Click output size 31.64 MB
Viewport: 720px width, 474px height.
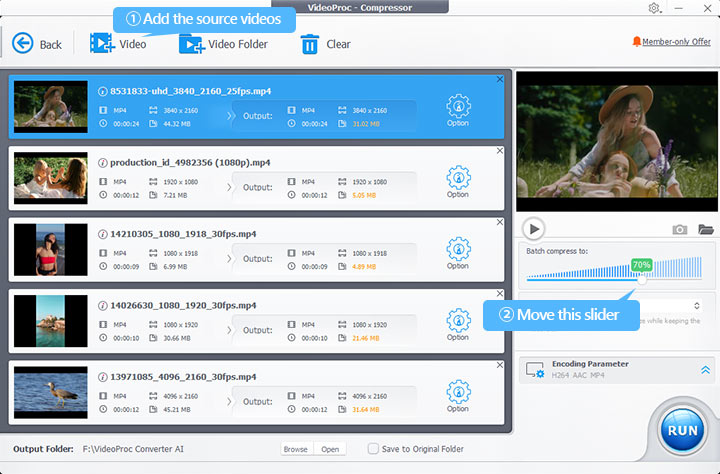[366, 410]
